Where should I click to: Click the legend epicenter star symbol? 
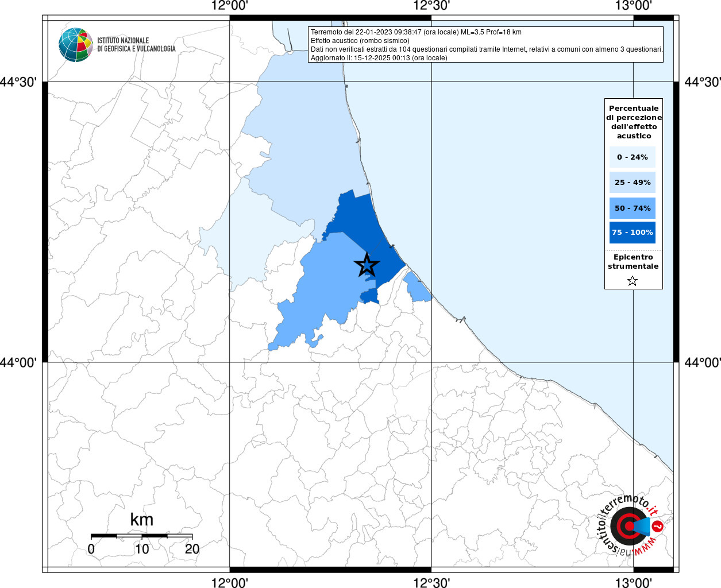633,281
